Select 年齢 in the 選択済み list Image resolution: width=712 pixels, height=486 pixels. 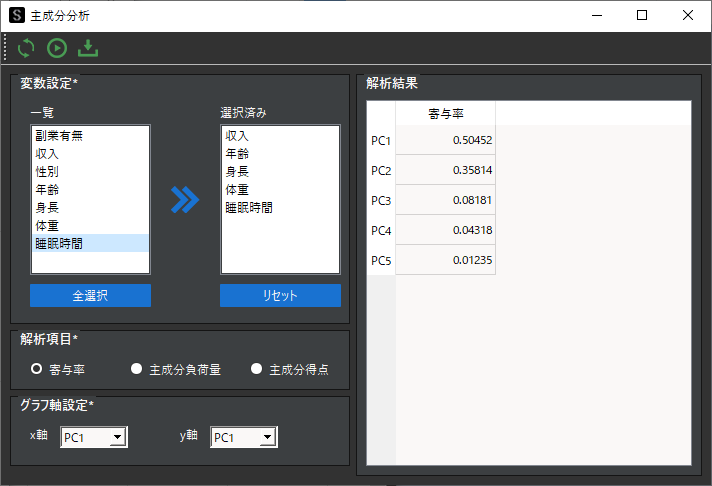point(280,154)
